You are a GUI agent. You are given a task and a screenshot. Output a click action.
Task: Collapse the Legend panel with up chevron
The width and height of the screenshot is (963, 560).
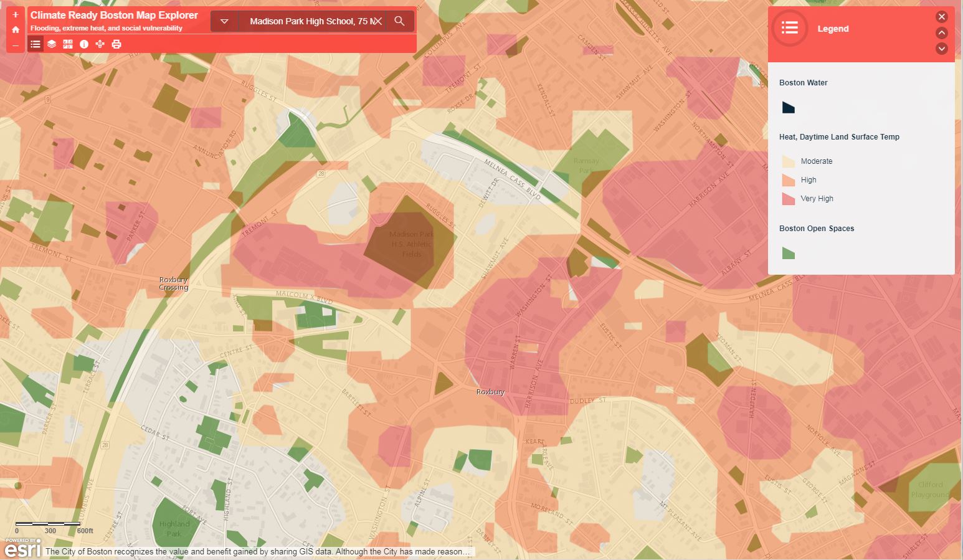(941, 32)
